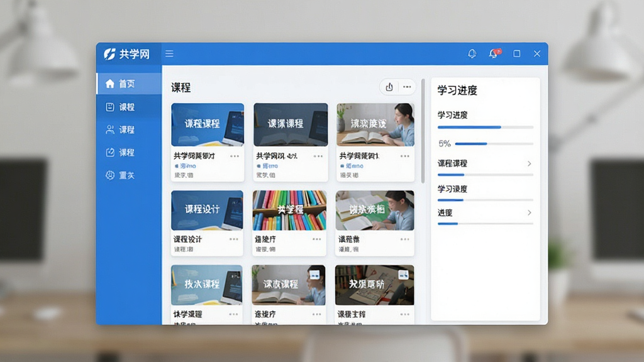Open three-dot menu of dark-blue 课程课程 card
Viewport: 644px width, 362px height.
[235, 156]
